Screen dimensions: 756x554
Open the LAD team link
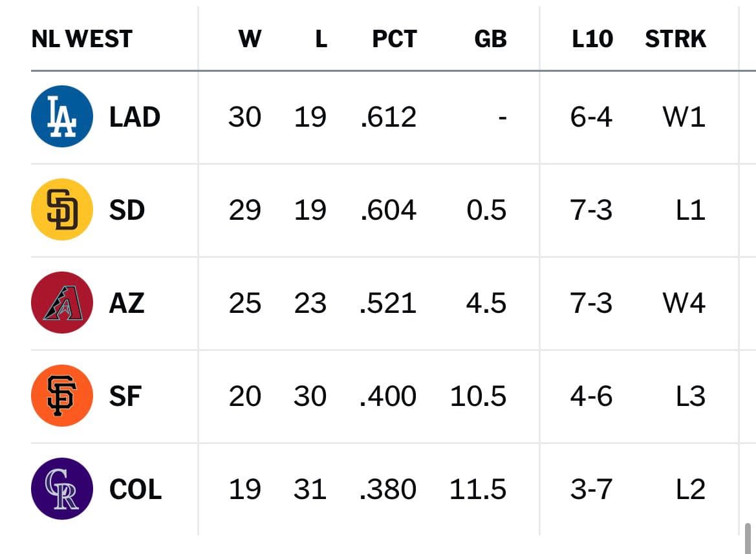click(x=135, y=117)
